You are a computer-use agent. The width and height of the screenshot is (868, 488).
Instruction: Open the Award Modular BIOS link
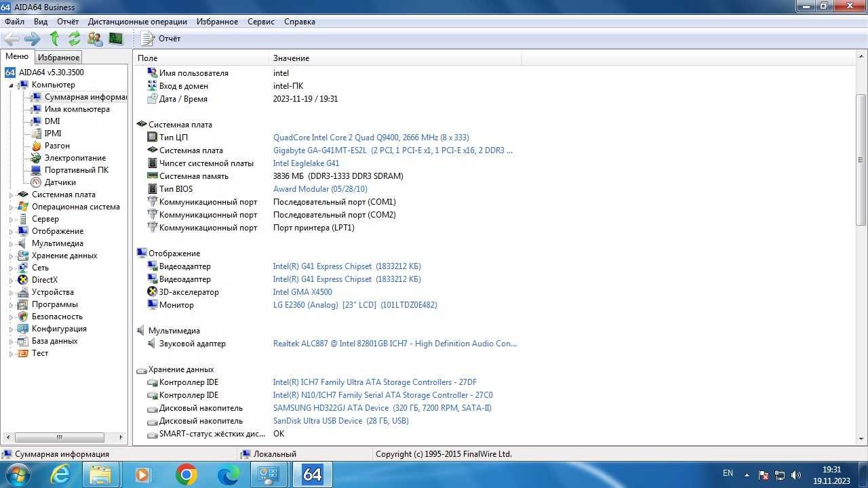[x=320, y=189]
